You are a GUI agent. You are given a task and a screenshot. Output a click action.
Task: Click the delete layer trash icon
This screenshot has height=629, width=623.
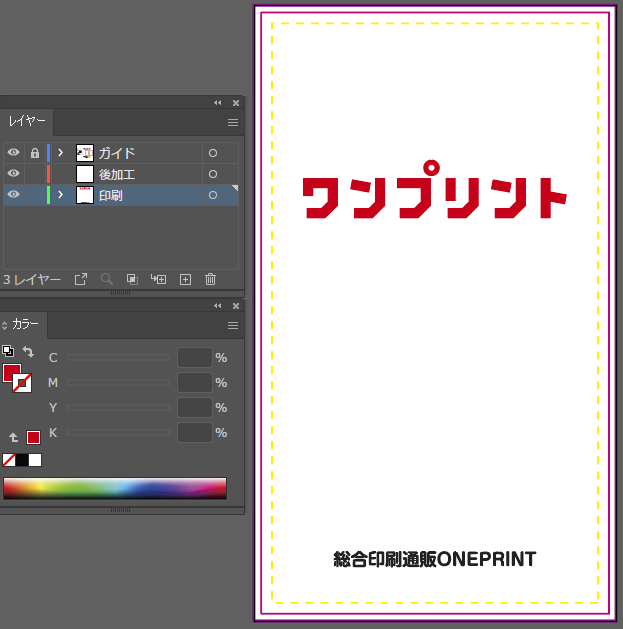coord(210,280)
